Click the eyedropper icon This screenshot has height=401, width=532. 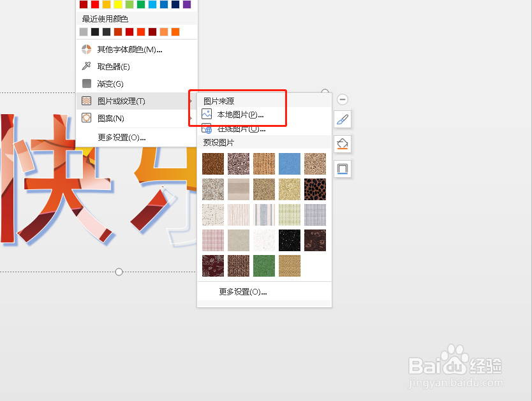[x=87, y=66]
